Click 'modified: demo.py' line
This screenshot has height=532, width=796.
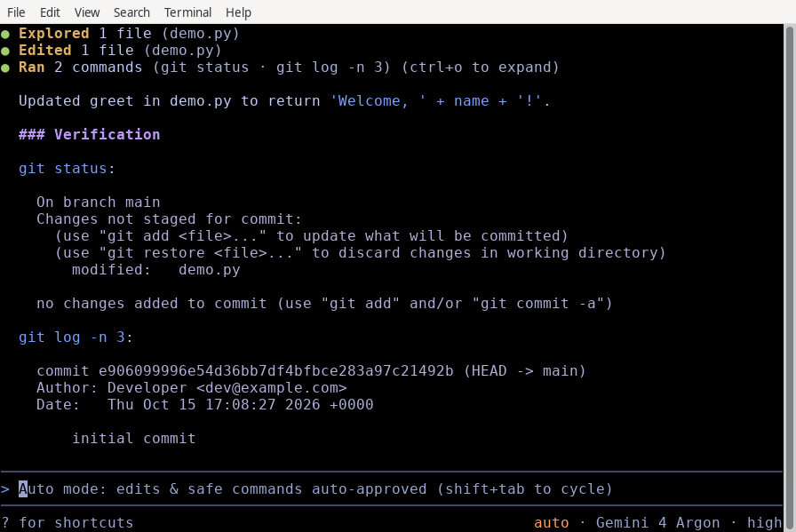(x=155, y=270)
